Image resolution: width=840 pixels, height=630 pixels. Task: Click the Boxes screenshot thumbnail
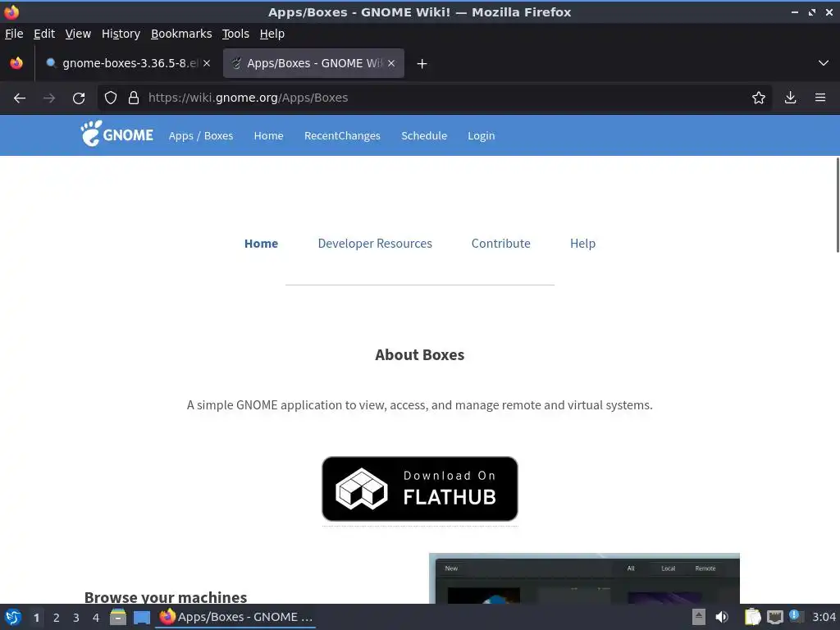coord(584,578)
